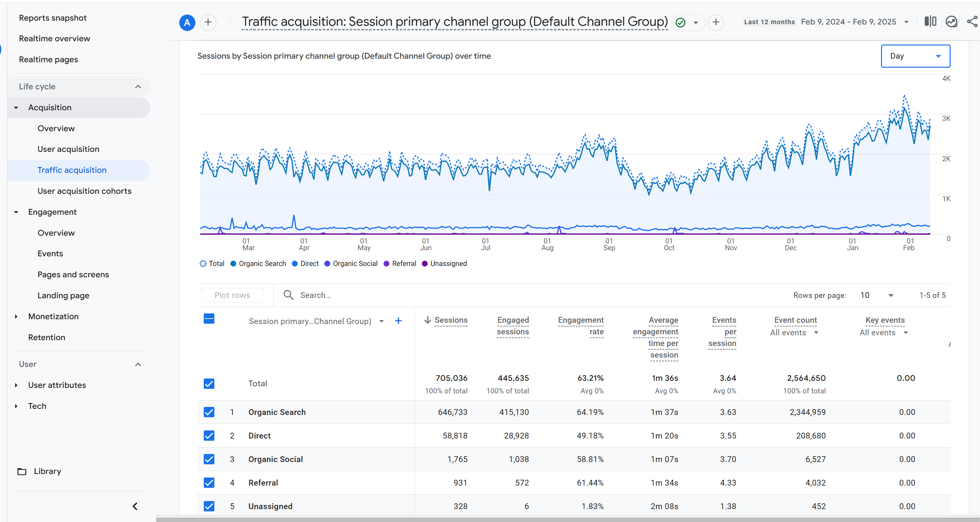Viewport: 980px width, 522px height.
Task: Uncheck the Unassigned row checkbox
Action: 209,507
